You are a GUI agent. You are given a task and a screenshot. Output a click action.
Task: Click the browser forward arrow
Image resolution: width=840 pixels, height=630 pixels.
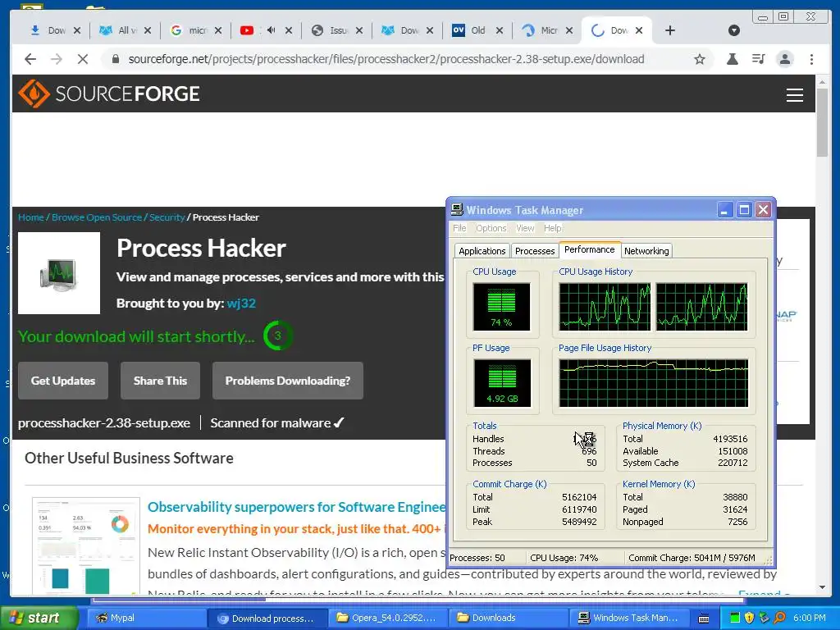click(57, 59)
